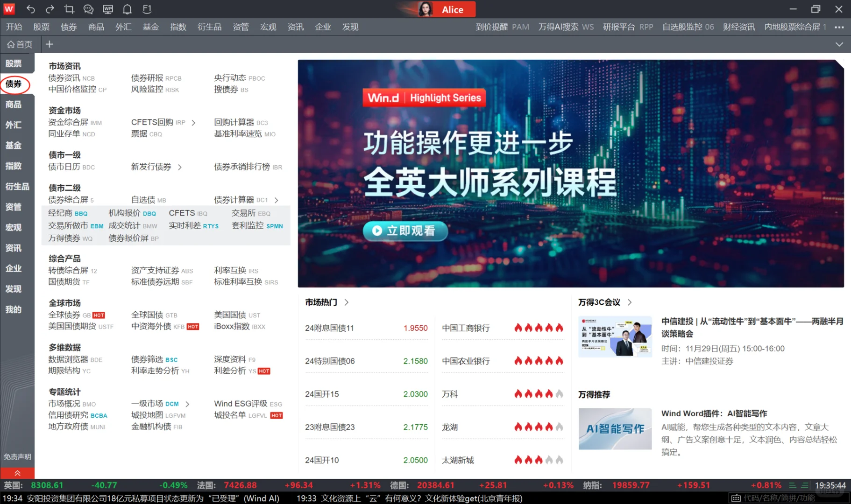Click Alice's user avatar

tap(425, 9)
